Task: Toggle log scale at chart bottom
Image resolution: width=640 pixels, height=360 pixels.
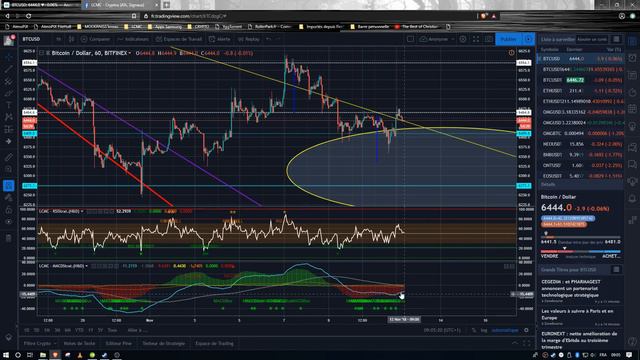Action: tap(484, 330)
